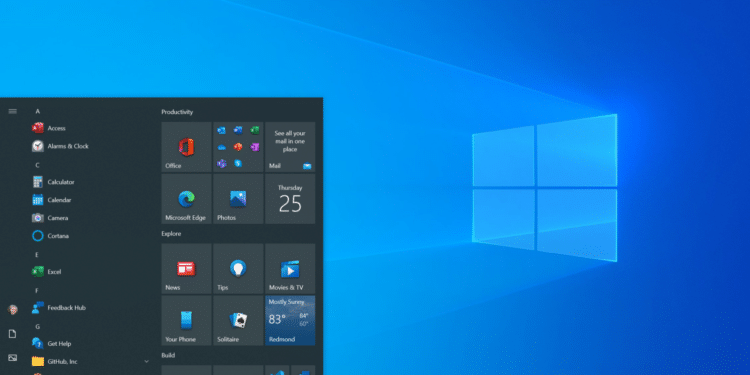This screenshot has height=375, width=750.
Task: Open the Office tile
Action: click(x=187, y=147)
